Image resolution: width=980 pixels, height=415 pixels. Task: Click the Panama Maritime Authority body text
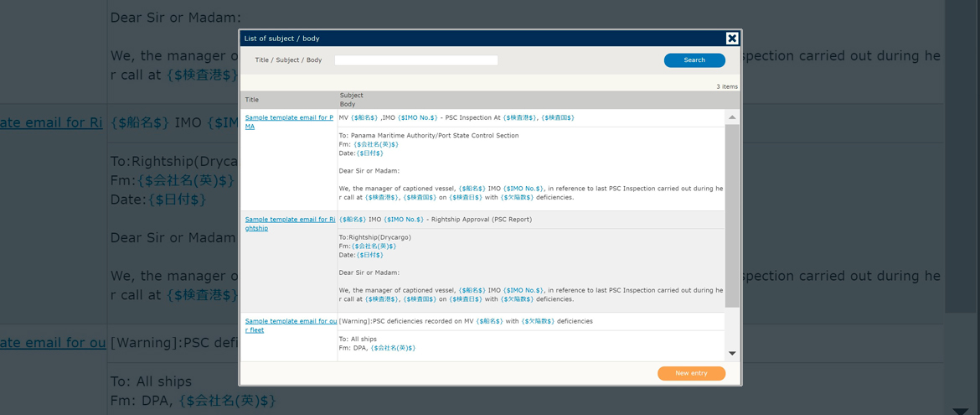429,136
